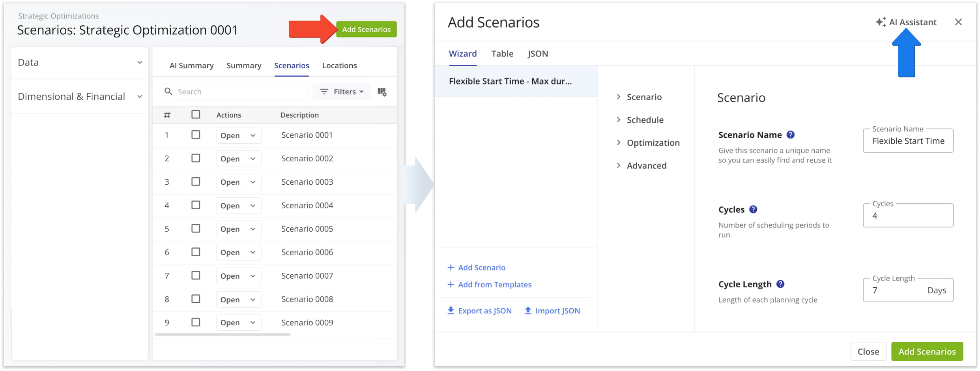Open help icon next to Scenario Name
The height and width of the screenshot is (371, 980).
[x=790, y=135]
